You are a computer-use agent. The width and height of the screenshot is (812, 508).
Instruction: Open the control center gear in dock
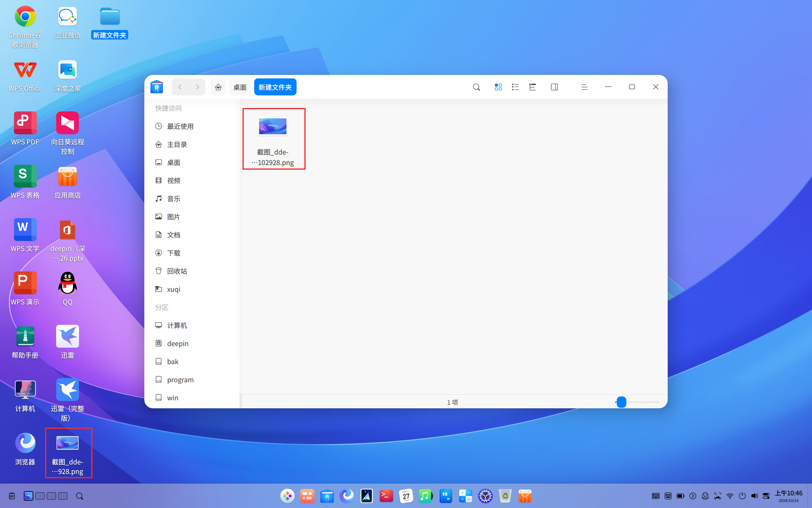tap(485, 496)
